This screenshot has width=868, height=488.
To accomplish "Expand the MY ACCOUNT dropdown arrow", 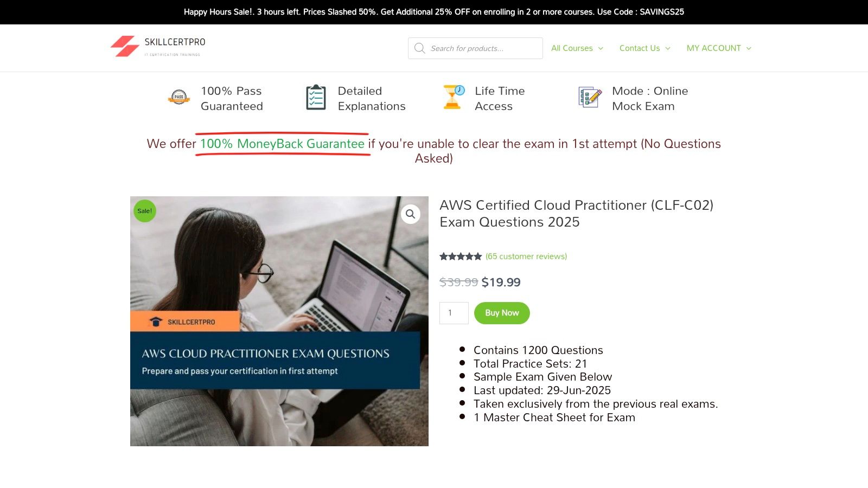I will [x=749, y=48].
